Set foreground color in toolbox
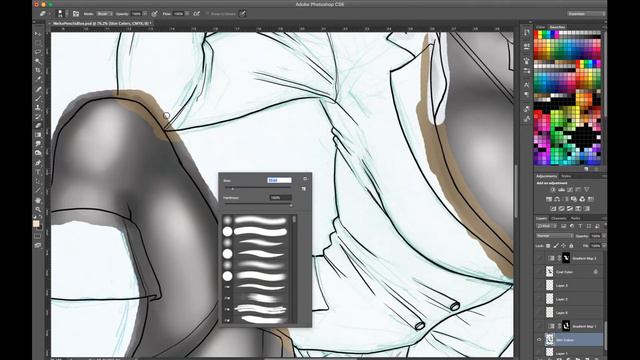 tap(36, 223)
